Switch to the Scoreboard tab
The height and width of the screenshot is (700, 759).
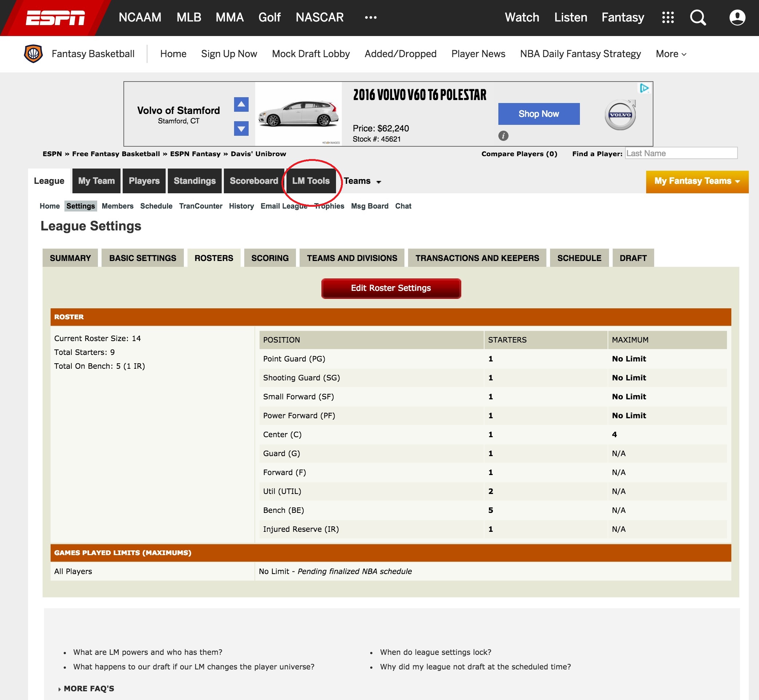[x=254, y=181]
